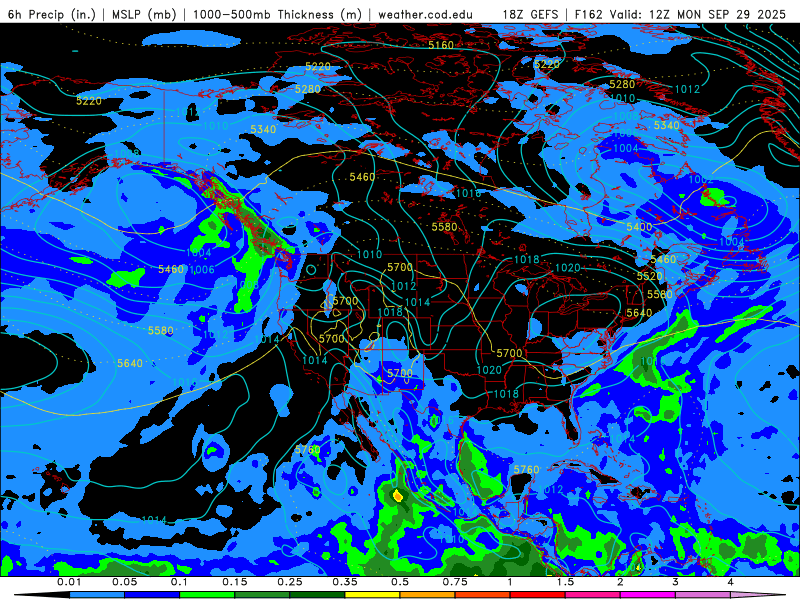Click the 0.15 legend value
Image resolution: width=800 pixels, height=600 pixels.
click(x=235, y=582)
